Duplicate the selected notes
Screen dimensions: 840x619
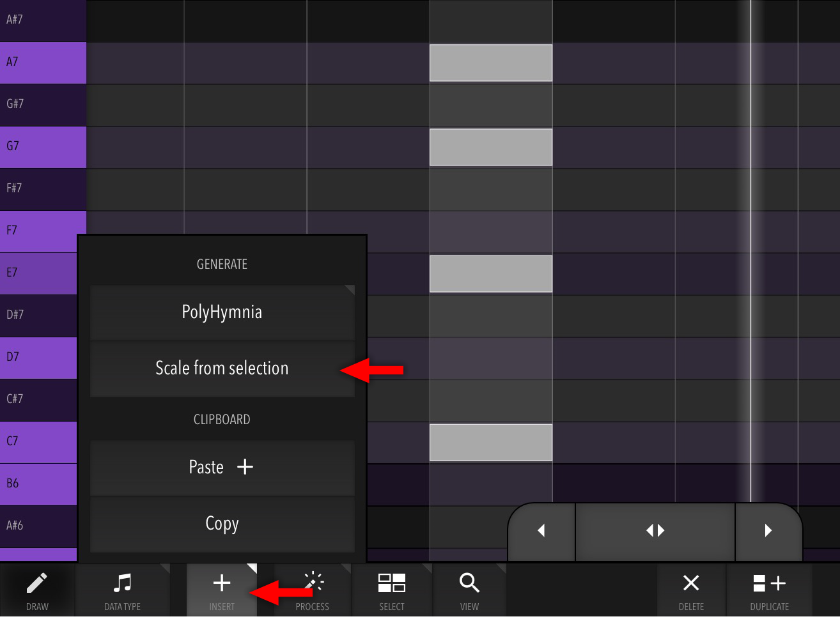[769, 590]
